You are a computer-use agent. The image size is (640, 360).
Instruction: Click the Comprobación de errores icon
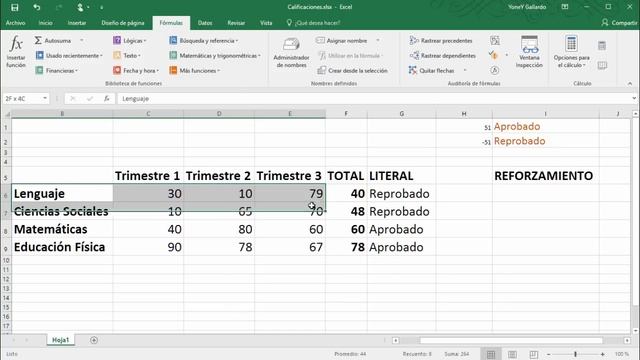(494, 55)
